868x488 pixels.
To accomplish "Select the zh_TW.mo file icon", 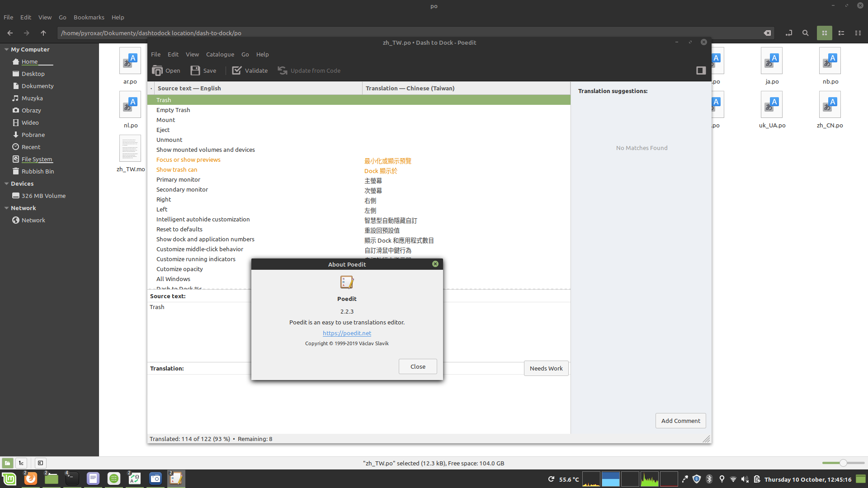I will [130, 149].
